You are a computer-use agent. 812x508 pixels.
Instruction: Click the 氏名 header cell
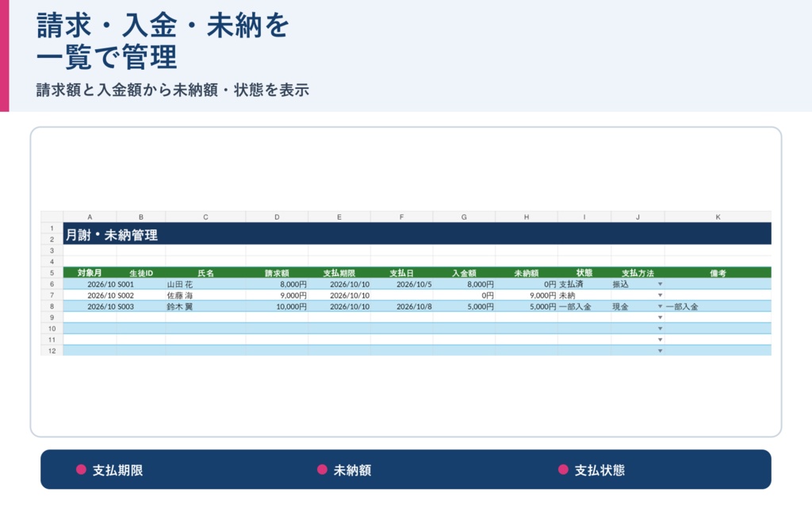pyautogui.click(x=205, y=273)
